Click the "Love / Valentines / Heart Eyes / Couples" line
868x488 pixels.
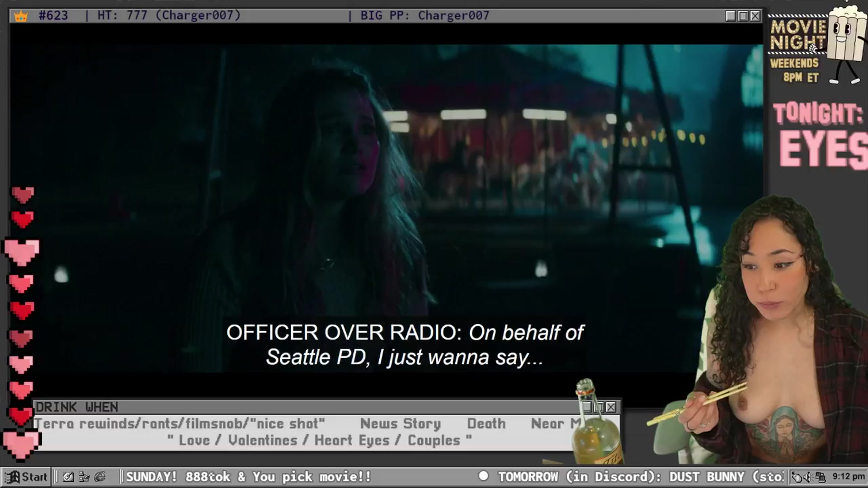[320, 441]
